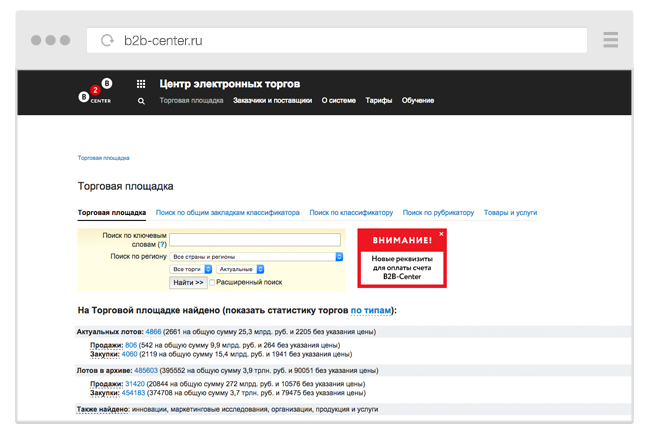Viewport: 650px width, 433px height.
Task: Open Заказчики и поставщики menu item
Action: [273, 101]
